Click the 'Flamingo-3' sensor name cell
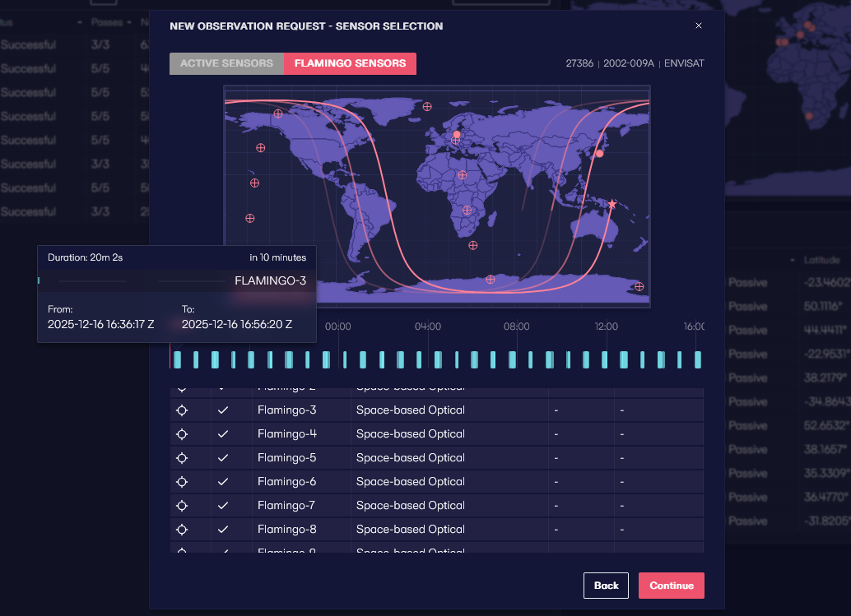The image size is (851, 616). 301,410
